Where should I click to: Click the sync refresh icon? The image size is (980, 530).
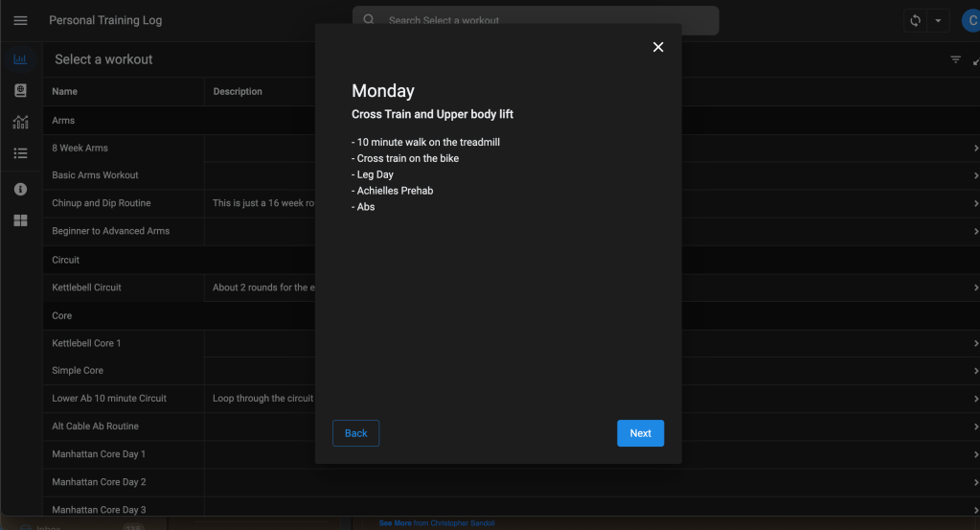916,20
